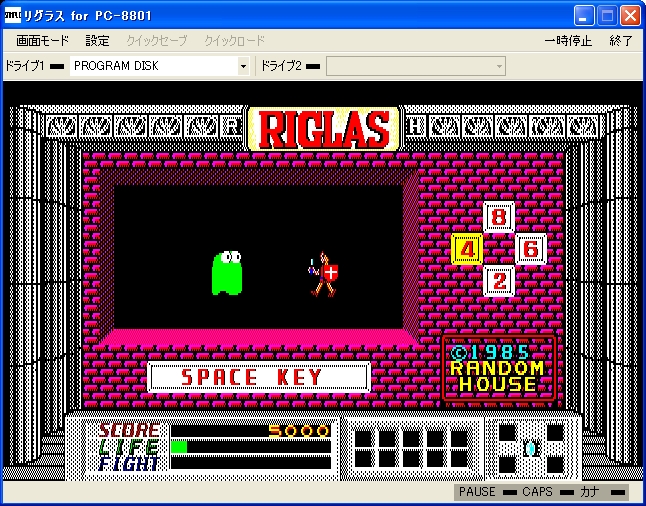Close the emulator window
Image resolution: width=646 pixels, height=506 pixels.
[x=631, y=16]
